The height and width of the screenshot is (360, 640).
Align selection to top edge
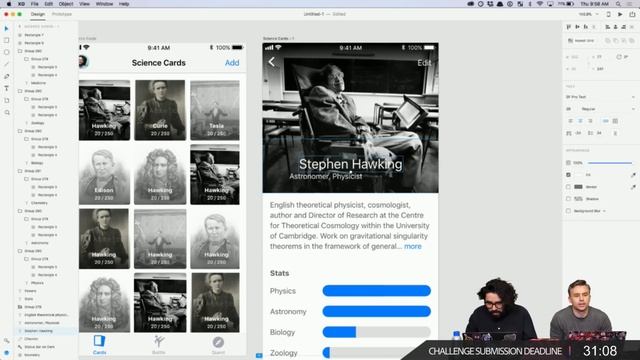[x=569, y=27]
